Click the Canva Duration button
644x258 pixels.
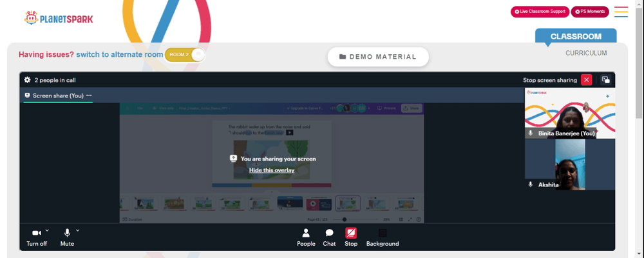132,219
